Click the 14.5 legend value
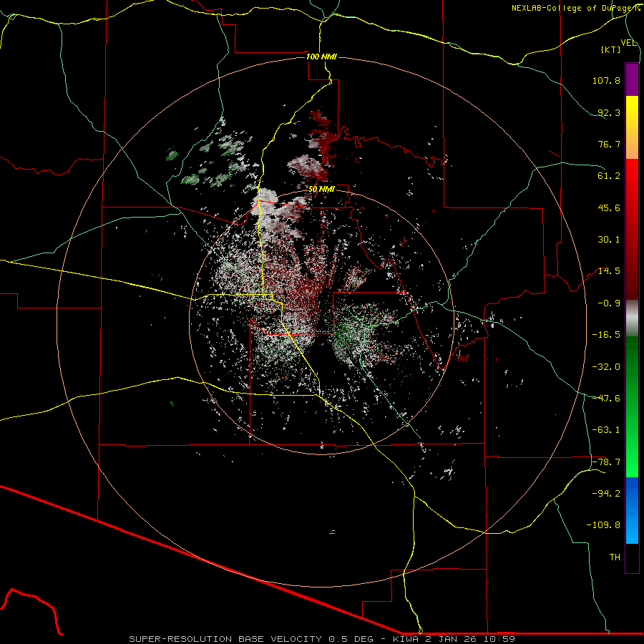Viewport: 644px width, 644px height. coord(609,271)
